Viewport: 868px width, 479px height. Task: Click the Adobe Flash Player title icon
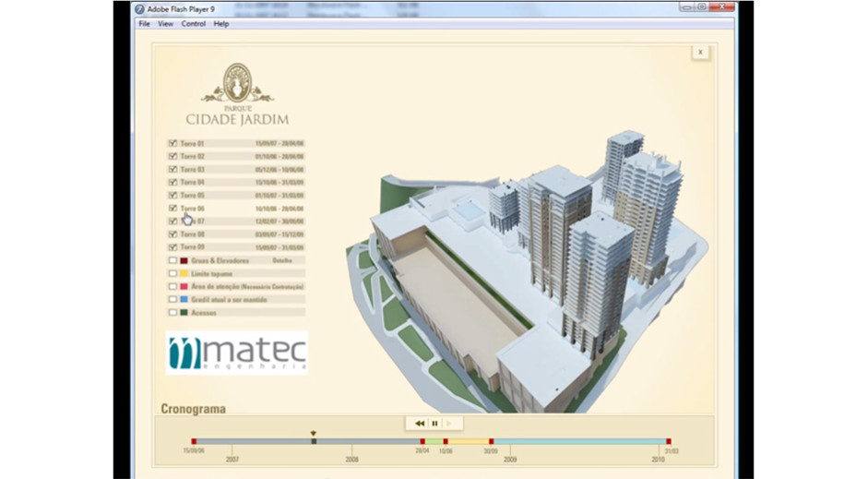pos(140,8)
